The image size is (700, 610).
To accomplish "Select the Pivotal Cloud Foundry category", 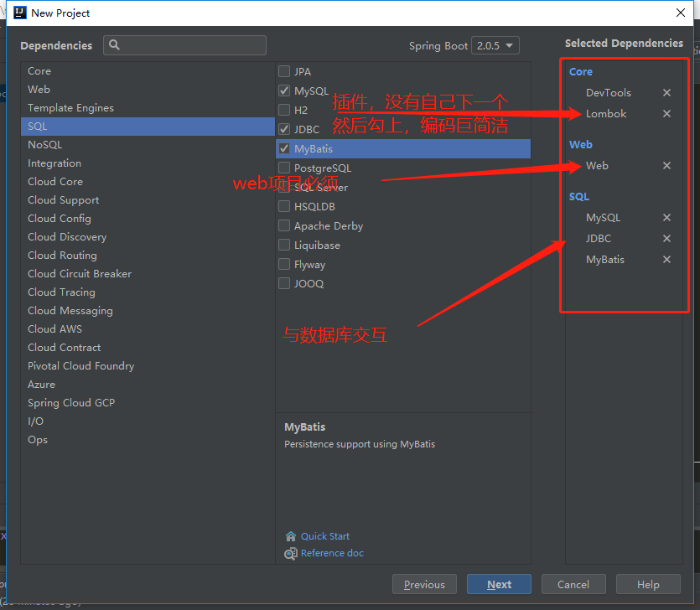I will point(148,366).
